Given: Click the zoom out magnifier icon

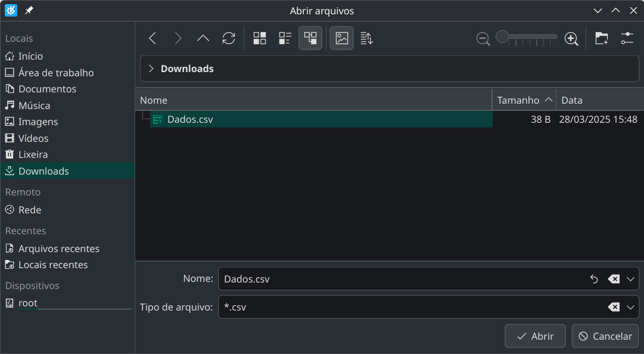Looking at the screenshot, I should 483,39.
